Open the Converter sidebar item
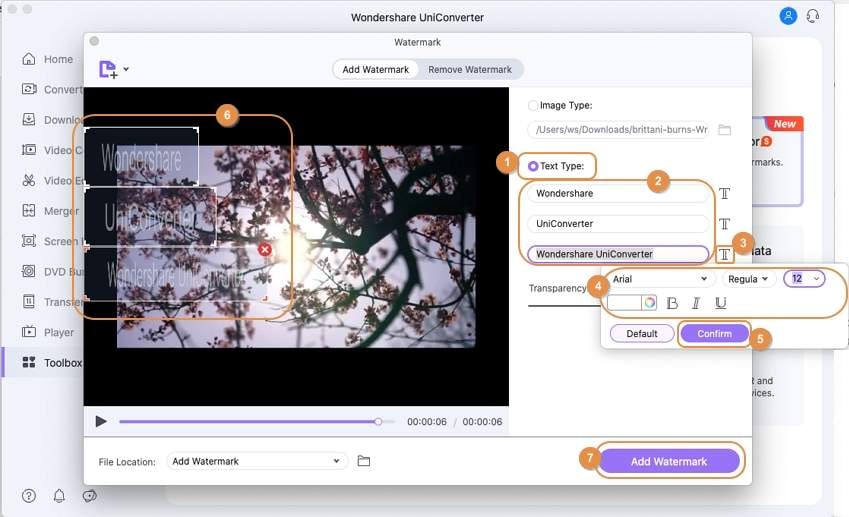 [52, 89]
